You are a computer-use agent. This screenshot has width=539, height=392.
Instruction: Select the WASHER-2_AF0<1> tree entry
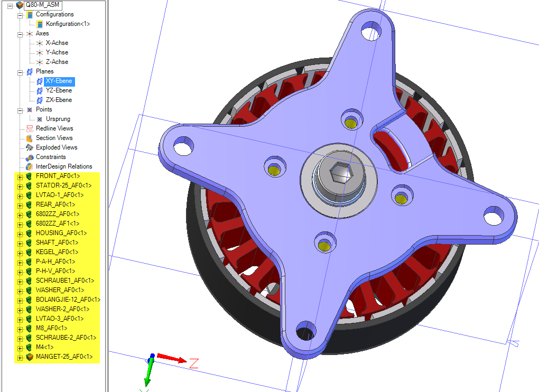coord(62,309)
